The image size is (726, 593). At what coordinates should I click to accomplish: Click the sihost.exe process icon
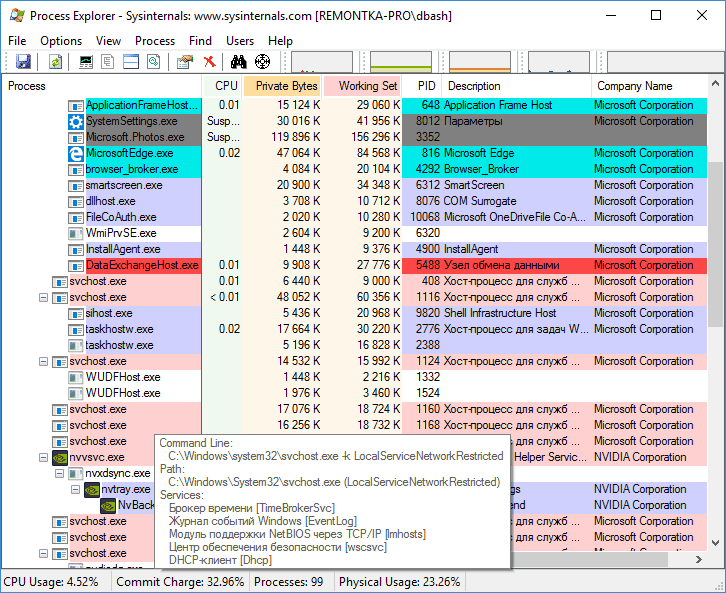[x=76, y=314]
